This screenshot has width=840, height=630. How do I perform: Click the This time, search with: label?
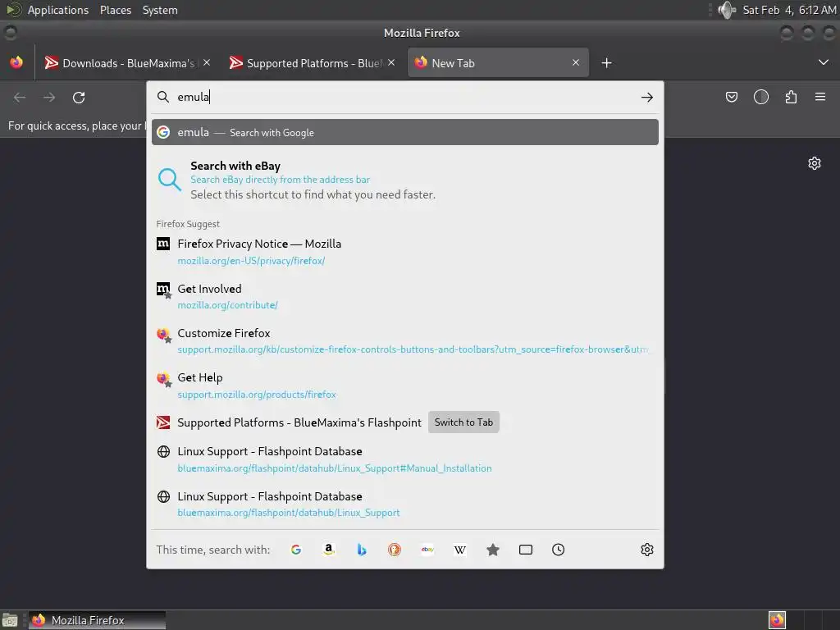point(213,550)
